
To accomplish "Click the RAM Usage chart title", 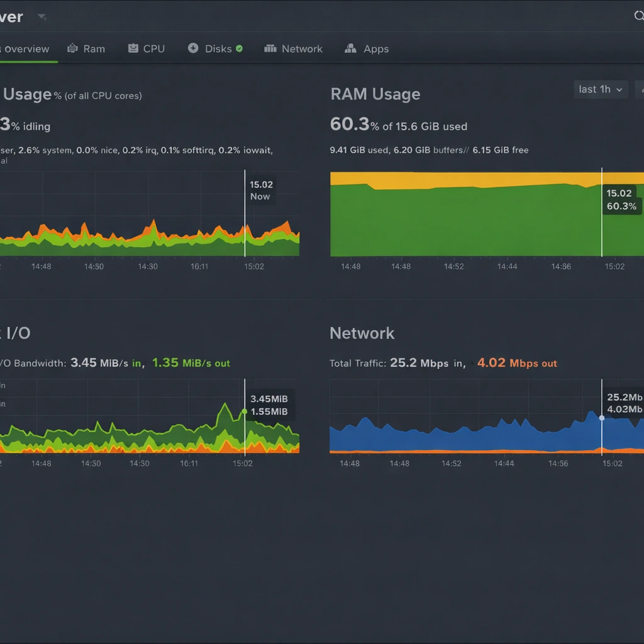I will click(x=375, y=94).
